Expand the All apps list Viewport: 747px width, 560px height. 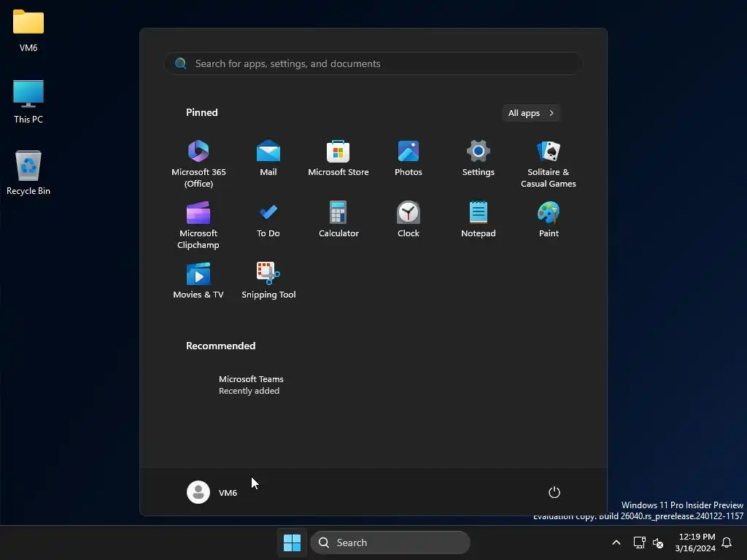tap(531, 113)
